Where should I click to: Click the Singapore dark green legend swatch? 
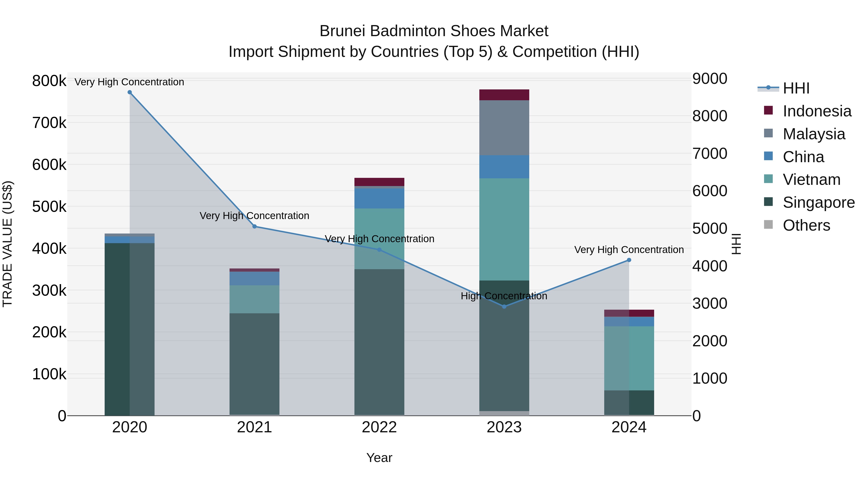[768, 202]
